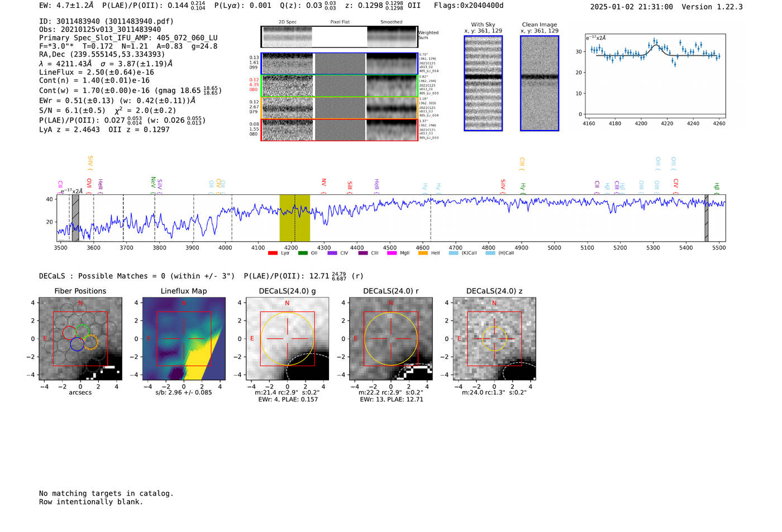Open the With Sky cutout image

click(x=483, y=83)
